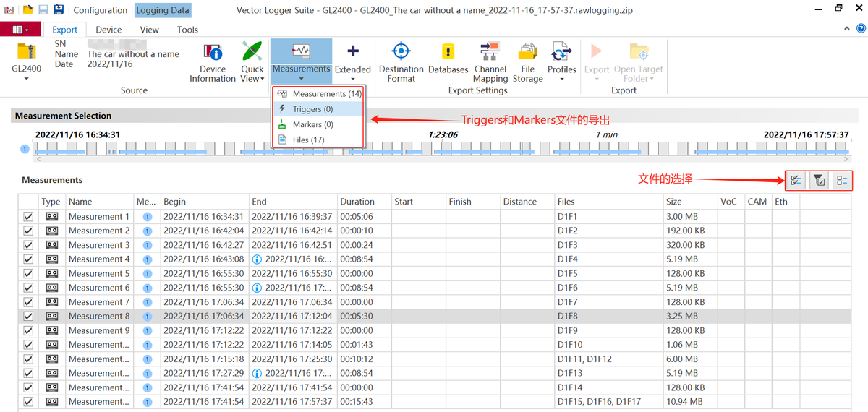This screenshot has height=412, width=868.
Task: Select the Measurement 3 row name
Action: pos(99,245)
